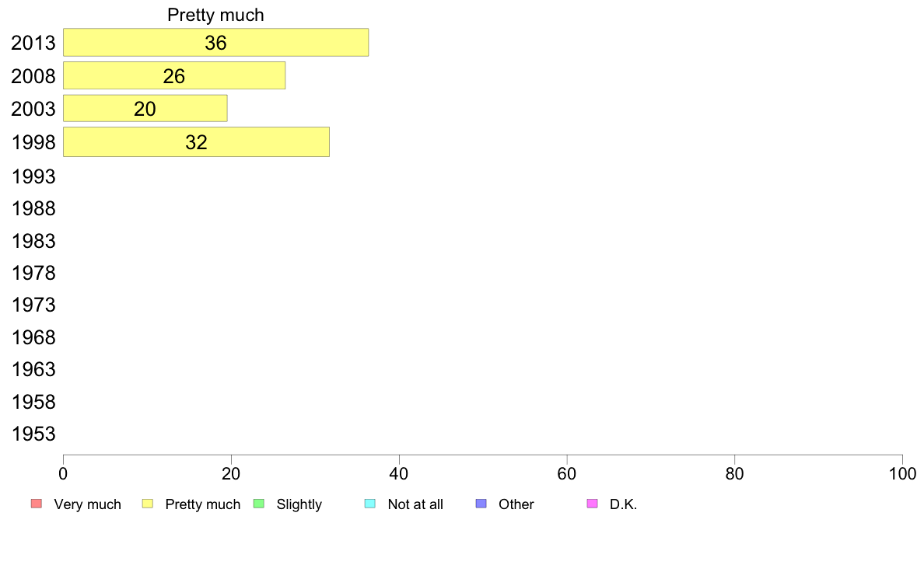The image size is (924, 572).
Task: Click the 60 tick on x-axis
Action: tap(567, 473)
